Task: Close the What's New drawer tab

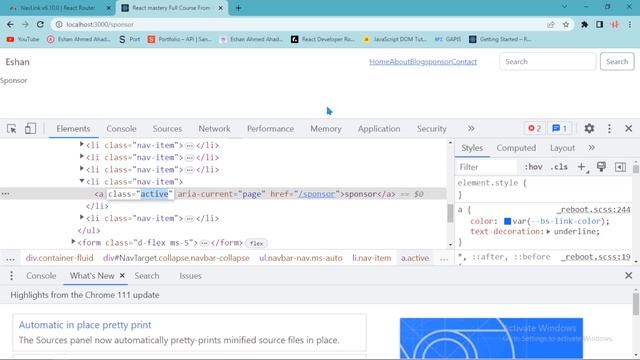Action: (x=122, y=276)
